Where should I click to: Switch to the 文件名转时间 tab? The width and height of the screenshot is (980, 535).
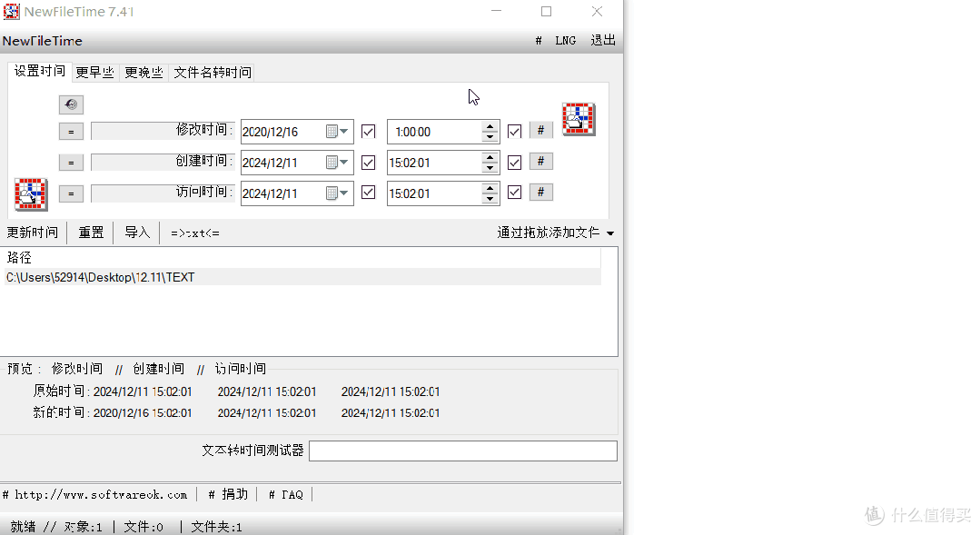pos(213,73)
